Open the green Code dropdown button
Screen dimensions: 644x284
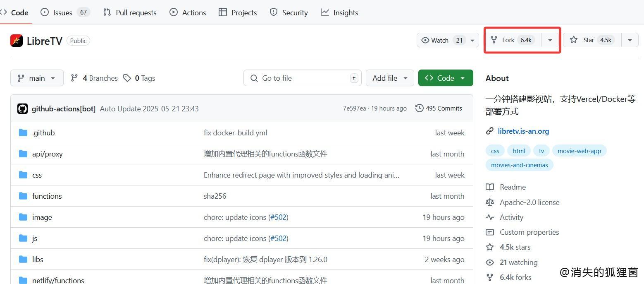pyautogui.click(x=446, y=78)
